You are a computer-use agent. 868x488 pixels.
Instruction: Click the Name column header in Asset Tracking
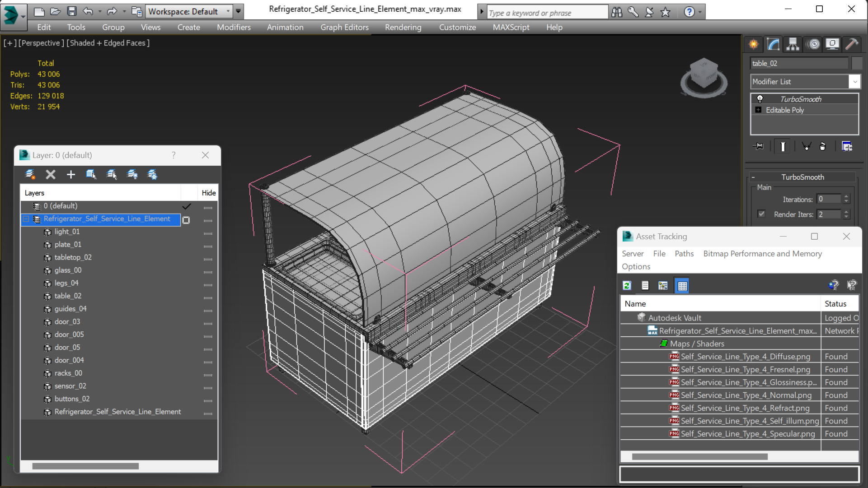[x=720, y=304]
